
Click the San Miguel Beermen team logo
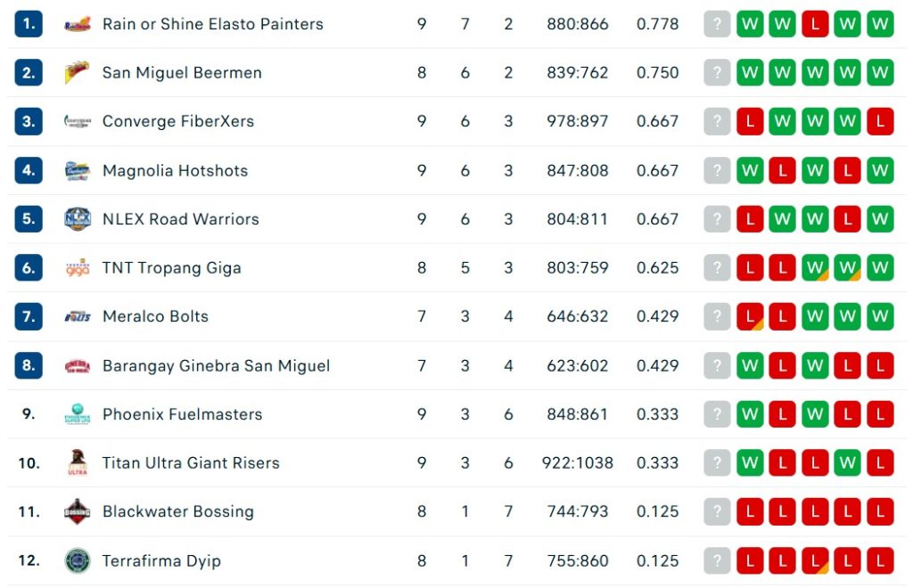(x=78, y=73)
